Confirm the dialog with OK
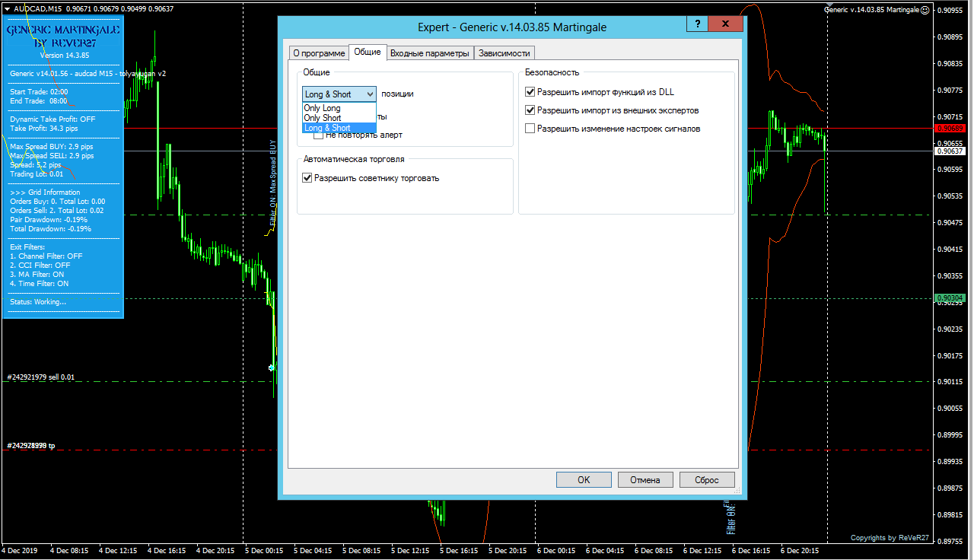The width and height of the screenshot is (974, 560). 584,480
